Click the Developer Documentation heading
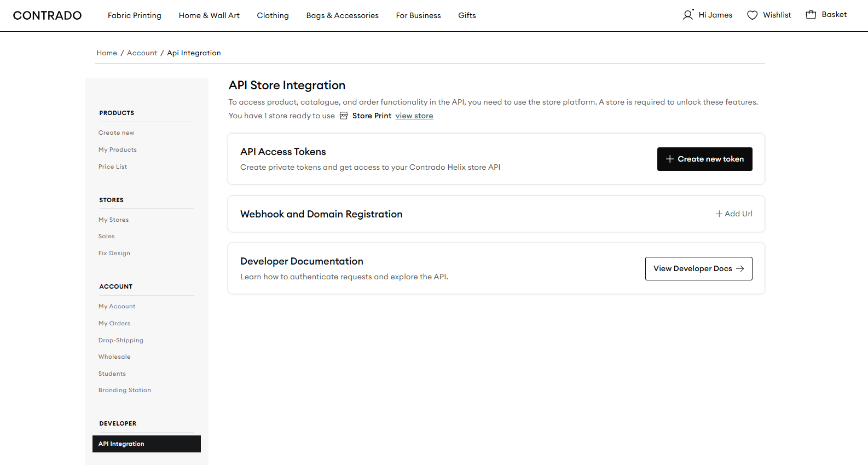 point(302,261)
